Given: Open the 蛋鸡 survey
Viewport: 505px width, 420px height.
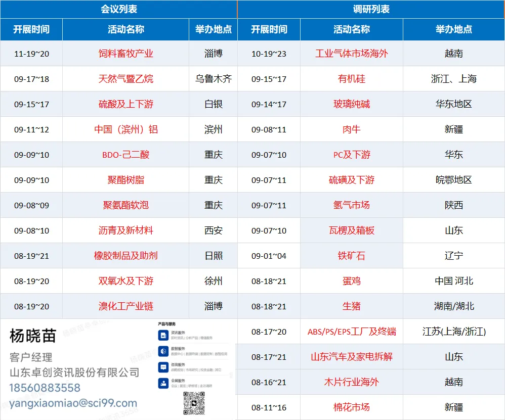Looking at the screenshot, I should [x=352, y=281].
